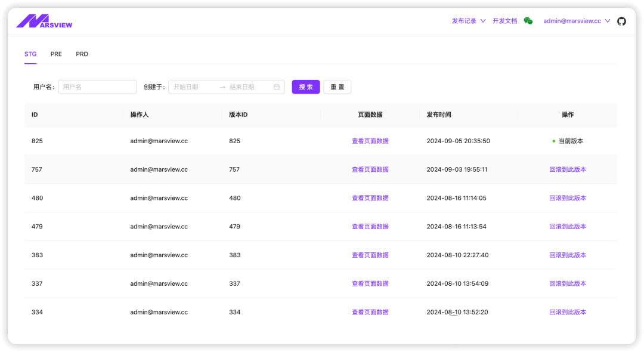Open the WeChat icon in header

pos(528,21)
